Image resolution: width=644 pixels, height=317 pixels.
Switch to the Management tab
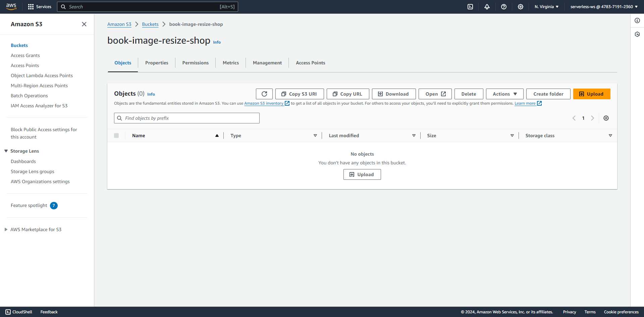pyautogui.click(x=267, y=63)
